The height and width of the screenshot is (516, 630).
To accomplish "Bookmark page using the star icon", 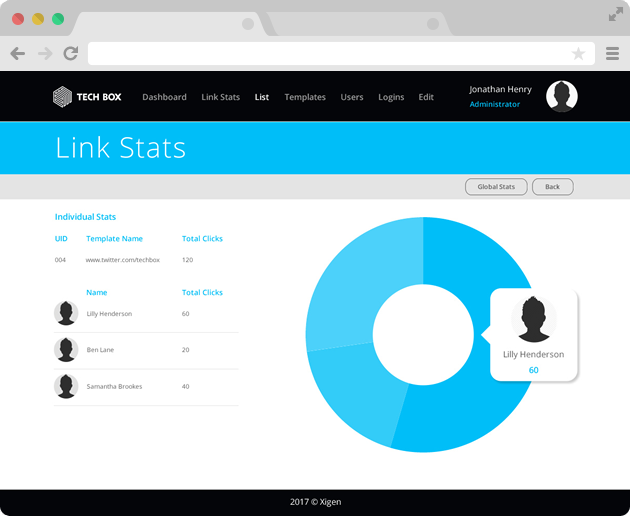I will pos(578,54).
